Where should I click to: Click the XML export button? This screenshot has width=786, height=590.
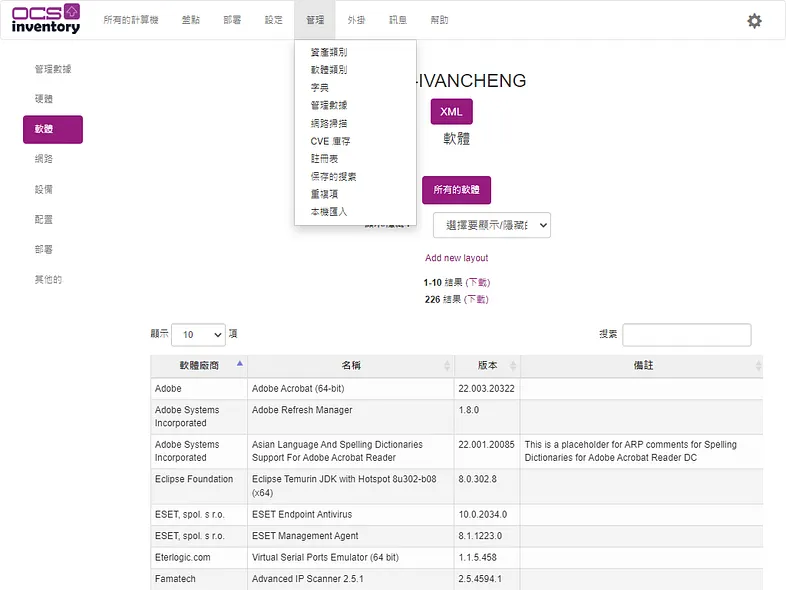451,112
